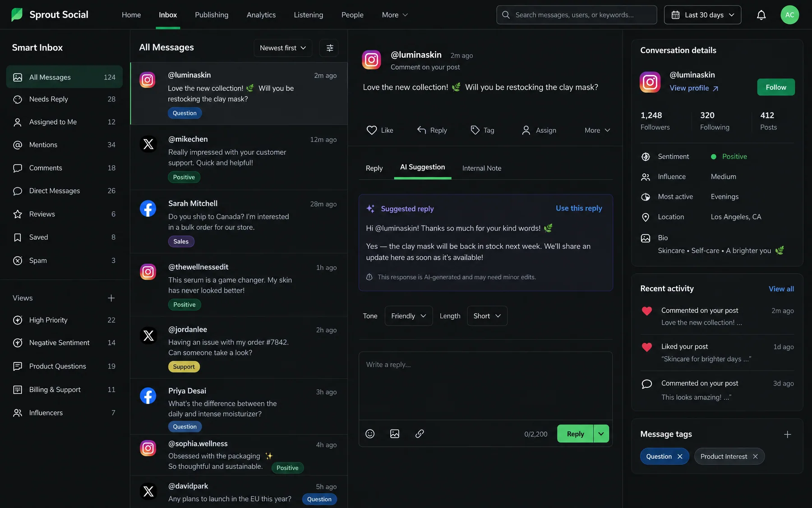The height and width of the screenshot is (508, 812).
Task: Assign the conversation to a teammate
Action: (x=539, y=130)
